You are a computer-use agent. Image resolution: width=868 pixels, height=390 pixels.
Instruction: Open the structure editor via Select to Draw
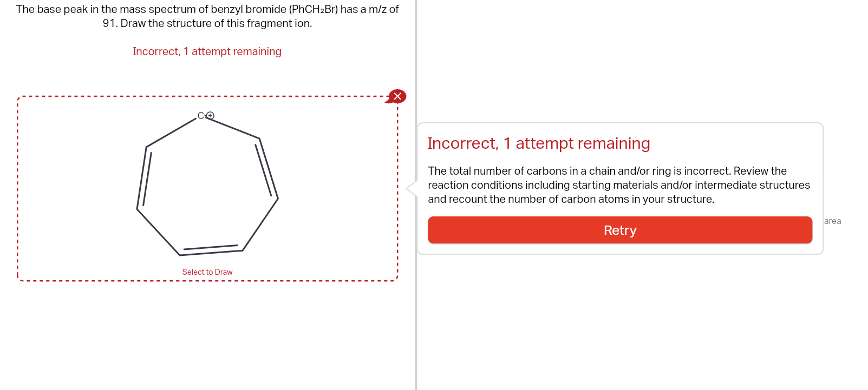207,272
